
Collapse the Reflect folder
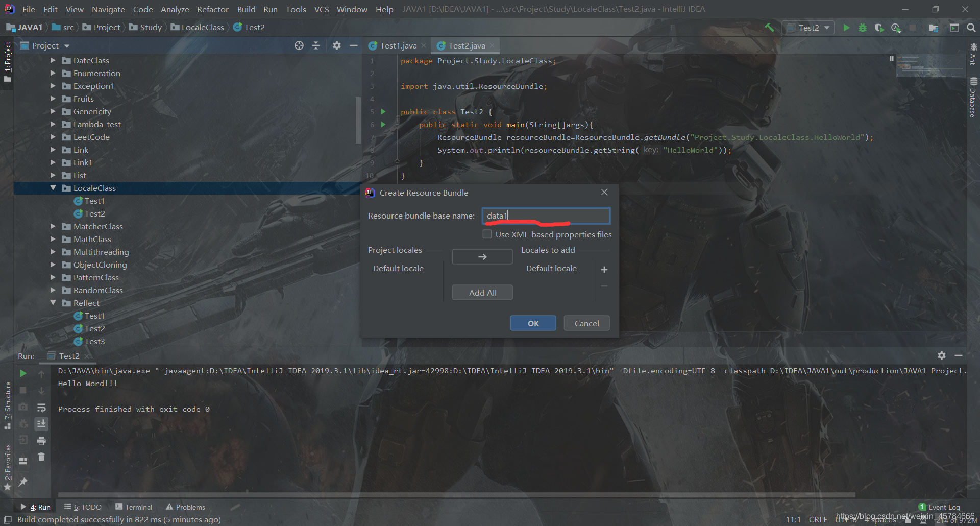tap(53, 303)
